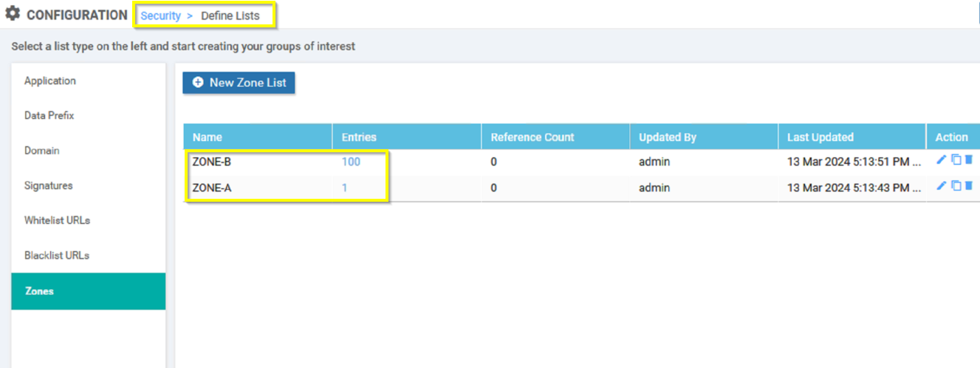
Task: Click the Define Lists breadcrumb text
Action: pos(230,16)
